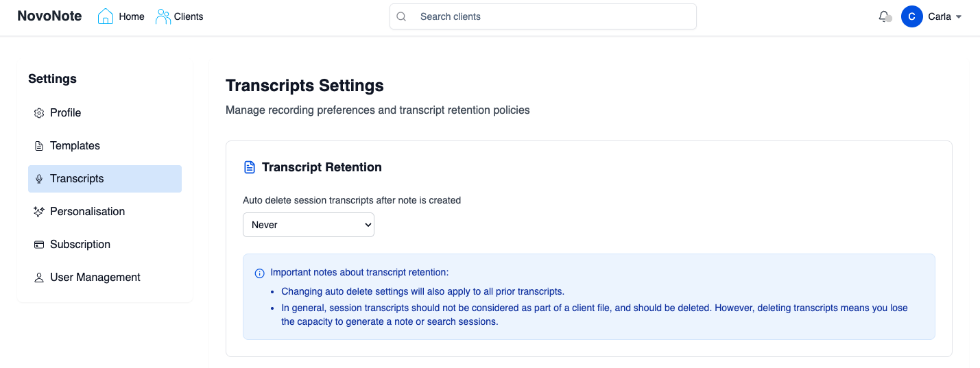
Task: Click the Subscription credit card icon
Action: (39, 245)
